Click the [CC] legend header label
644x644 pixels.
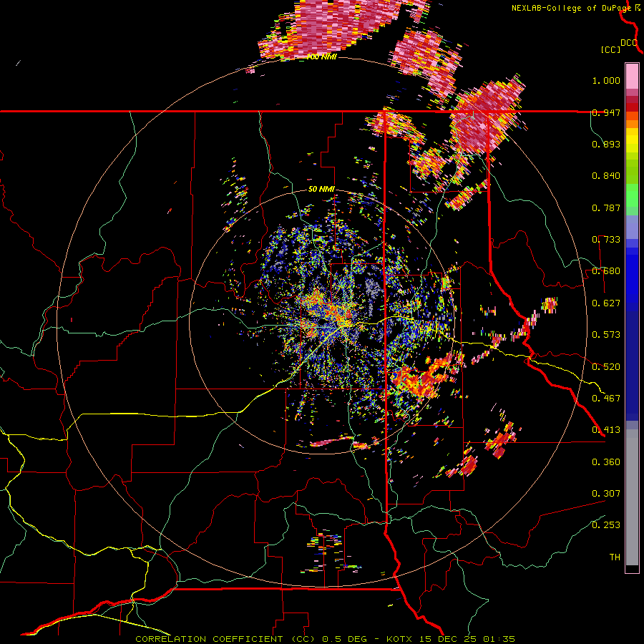pyautogui.click(x=610, y=49)
